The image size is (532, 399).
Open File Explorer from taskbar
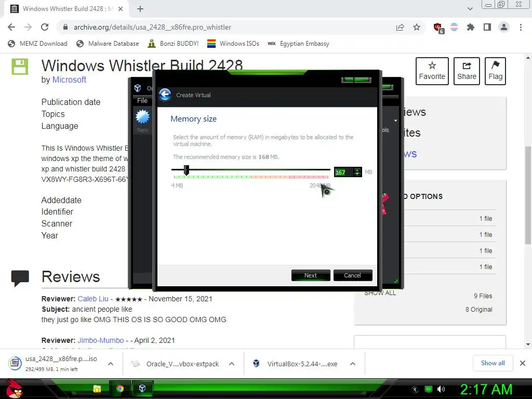pos(97,389)
